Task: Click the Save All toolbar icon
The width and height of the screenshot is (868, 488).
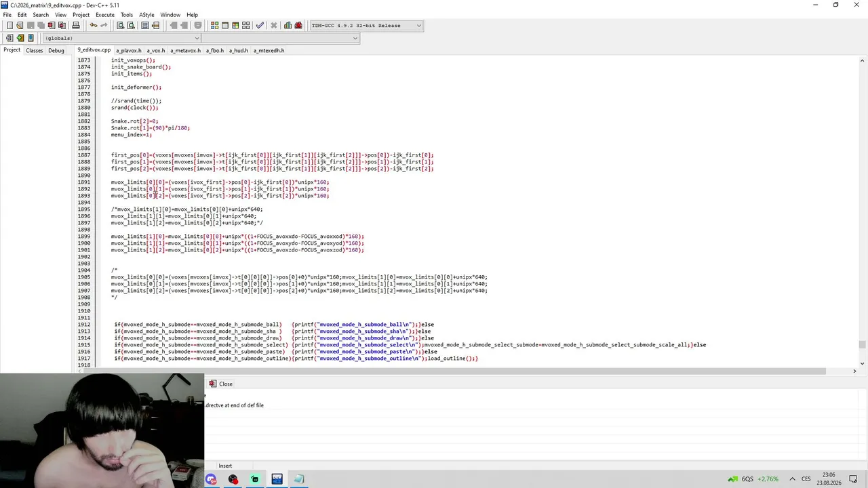Action: click(x=41, y=26)
